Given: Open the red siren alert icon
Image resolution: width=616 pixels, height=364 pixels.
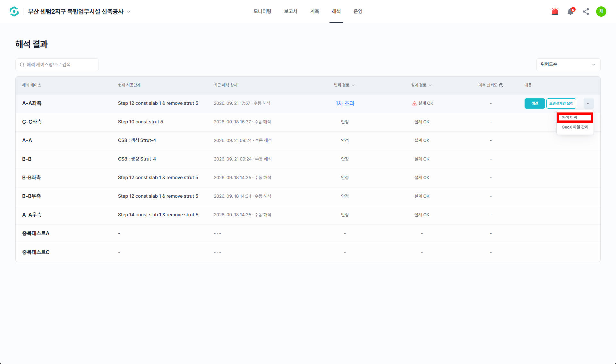Looking at the screenshot, I should coord(555,12).
